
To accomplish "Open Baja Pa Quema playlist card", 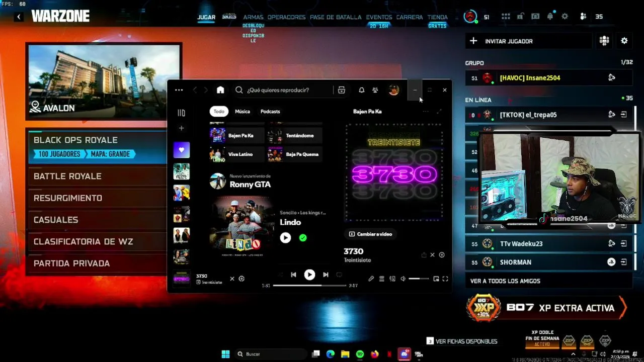I will pyautogui.click(x=295, y=154).
